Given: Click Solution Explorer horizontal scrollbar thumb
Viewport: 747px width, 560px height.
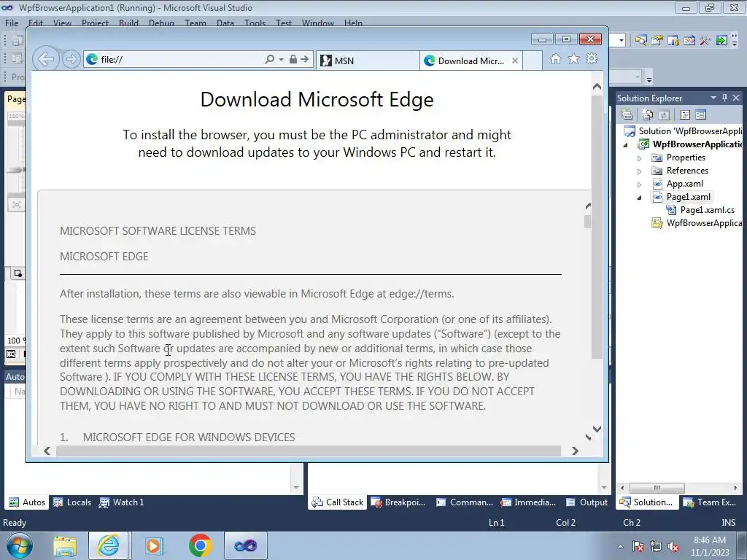Looking at the screenshot, I should click(657, 488).
